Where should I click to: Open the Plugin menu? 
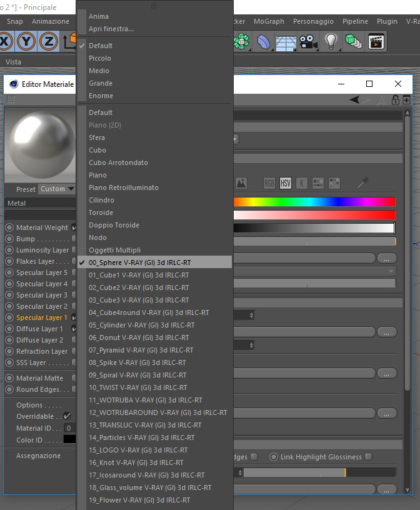387,21
